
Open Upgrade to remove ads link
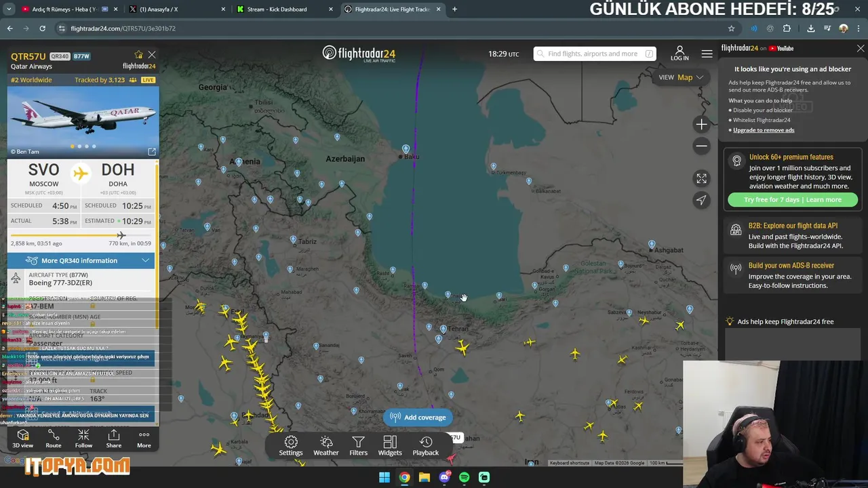tap(764, 130)
